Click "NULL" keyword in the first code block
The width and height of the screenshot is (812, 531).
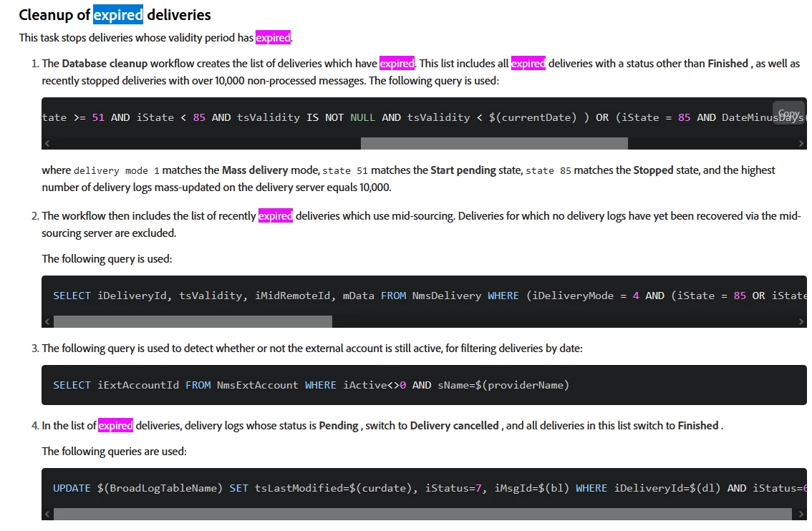point(362,117)
